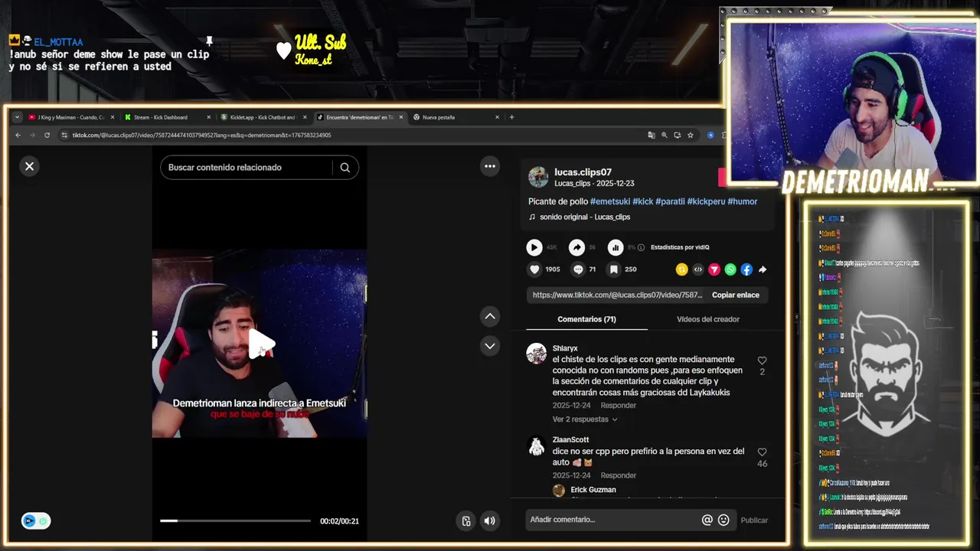Click the browser back arrow

(x=18, y=135)
